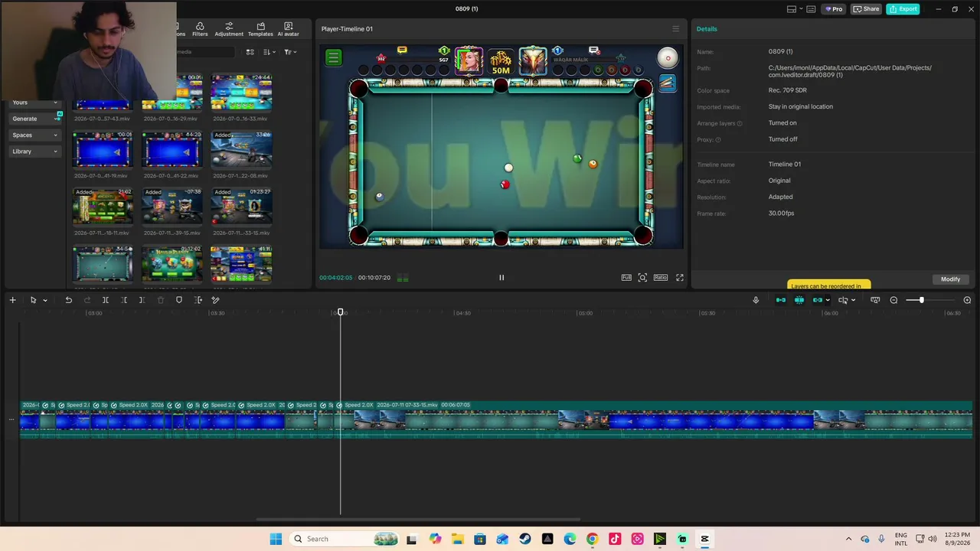Expand the Generate section
Viewport: 980px width, 551px height.
point(35,119)
